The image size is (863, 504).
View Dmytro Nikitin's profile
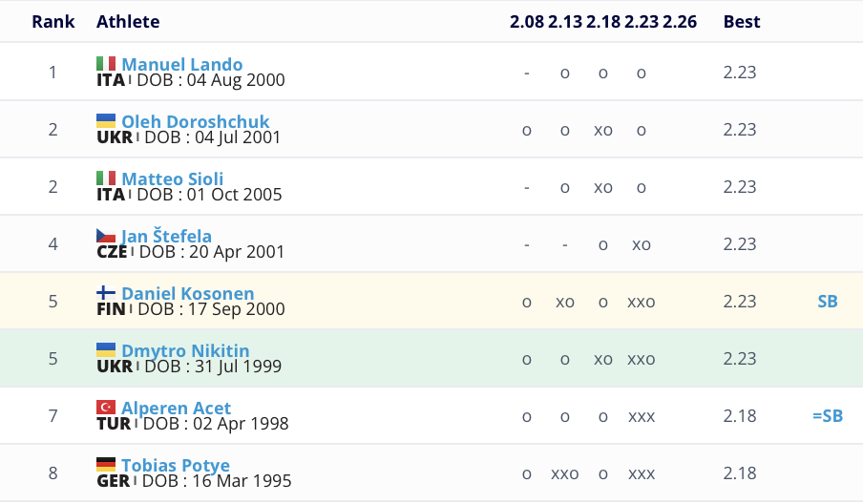pyautogui.click(x=185, y=351)
